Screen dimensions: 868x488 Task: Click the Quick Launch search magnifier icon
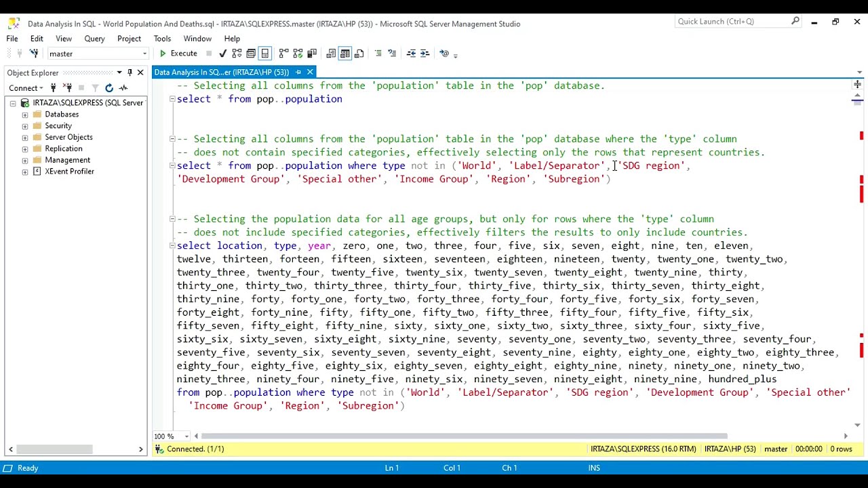click(x=795, y=21)
